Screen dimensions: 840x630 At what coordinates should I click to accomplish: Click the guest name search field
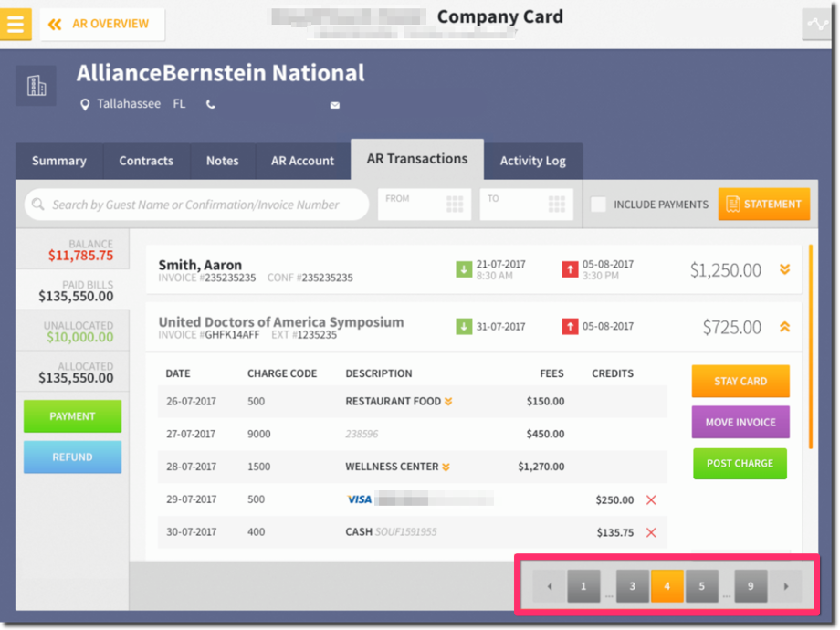pyautogui.click(x=196, y=205)
